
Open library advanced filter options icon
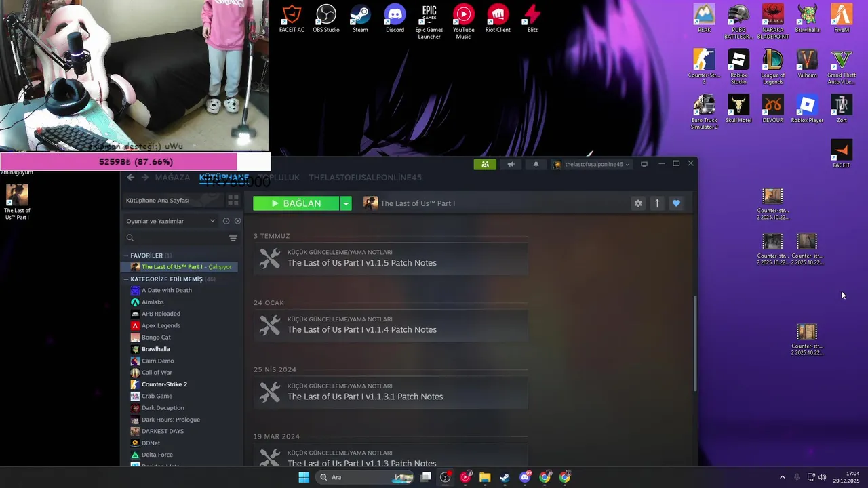(233, 238)
